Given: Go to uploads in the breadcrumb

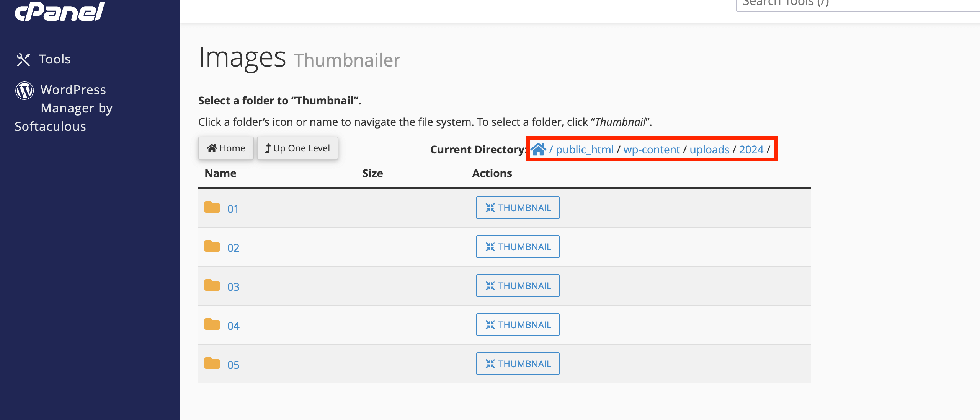Looking at the screenshot, I should coord(709,149).
